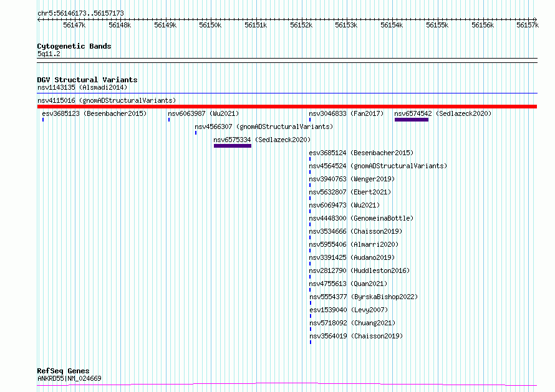Click nsv4755613 (Quan2021) variant label
This screenshot has height=392, width=555.
point(348,284)
